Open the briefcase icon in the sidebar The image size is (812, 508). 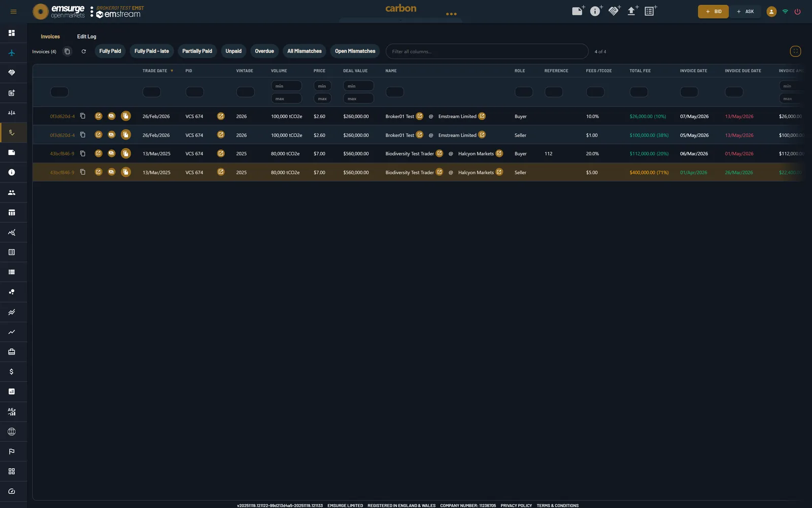pos(12,352)
